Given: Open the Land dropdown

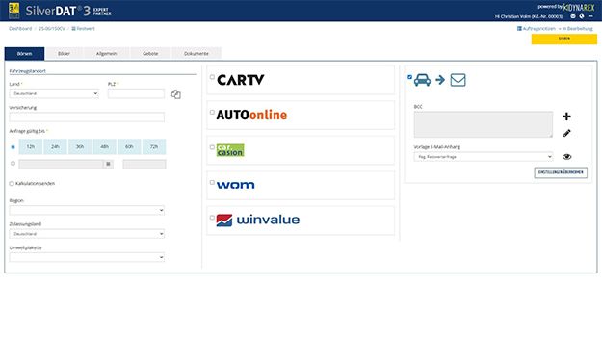Looking at the screenshot, I should pyautogui.click(x=54, y=93).
